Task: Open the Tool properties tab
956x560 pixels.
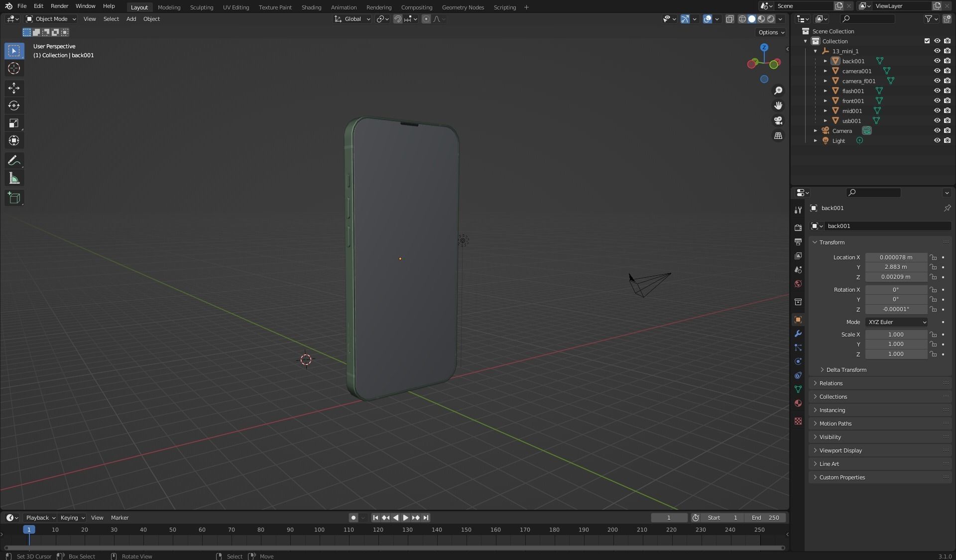Action: (798, 210)
